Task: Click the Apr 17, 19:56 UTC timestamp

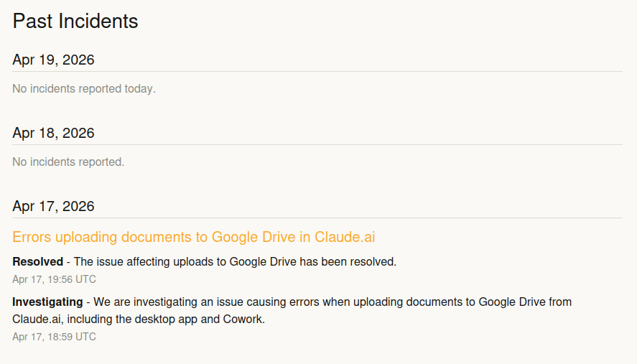Action: (54, 279)
